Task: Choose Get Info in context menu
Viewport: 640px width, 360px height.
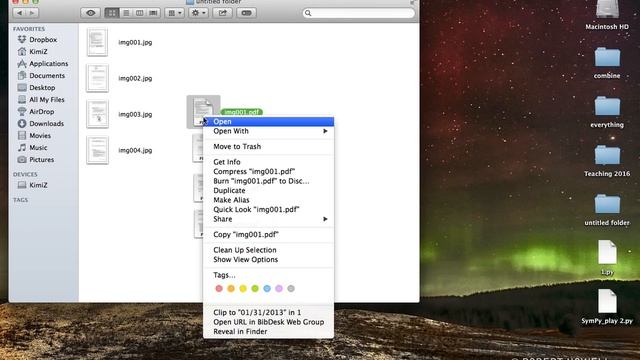Action: pos(268,162)
